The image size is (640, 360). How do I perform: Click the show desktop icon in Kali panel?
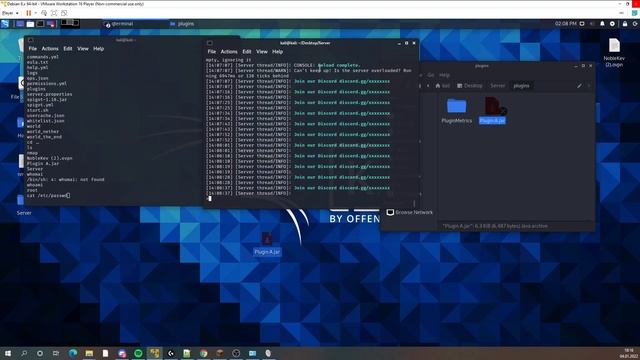[20, 24]
